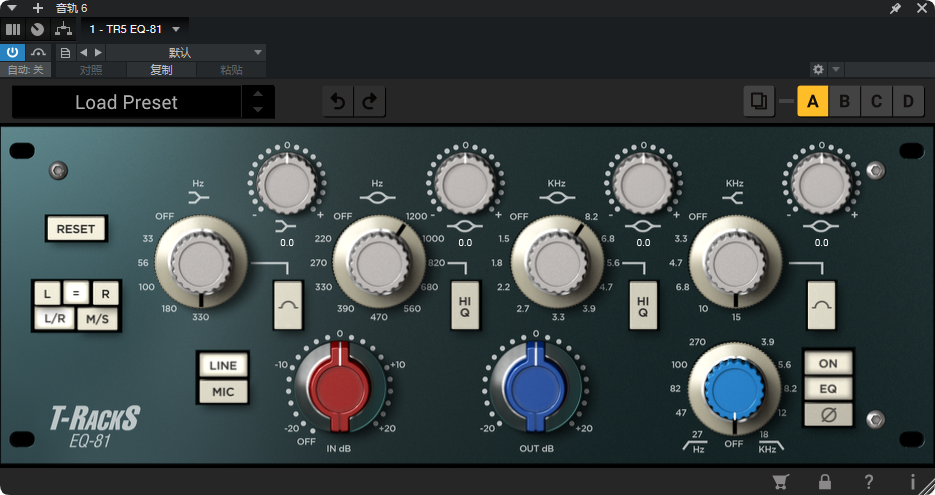
Task: Click the sidechain arc icon beside power
Action: 39,52
